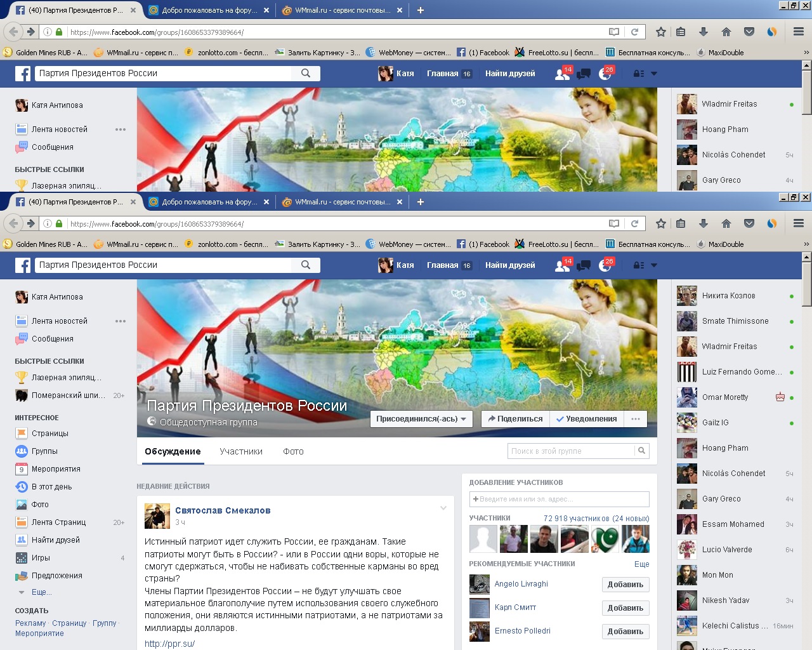Click Добавить next to Карп Смитт
Screen dimensions: 812x650
coord(625,608)
